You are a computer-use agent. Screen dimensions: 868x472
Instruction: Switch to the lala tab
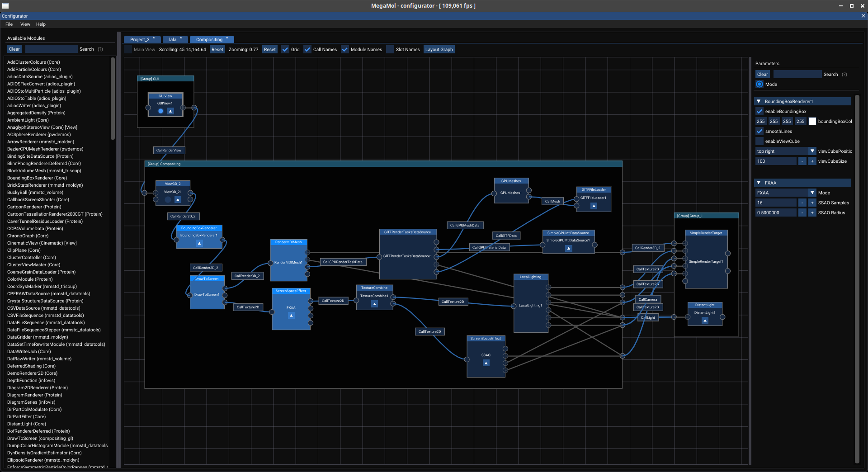[175, 39]
